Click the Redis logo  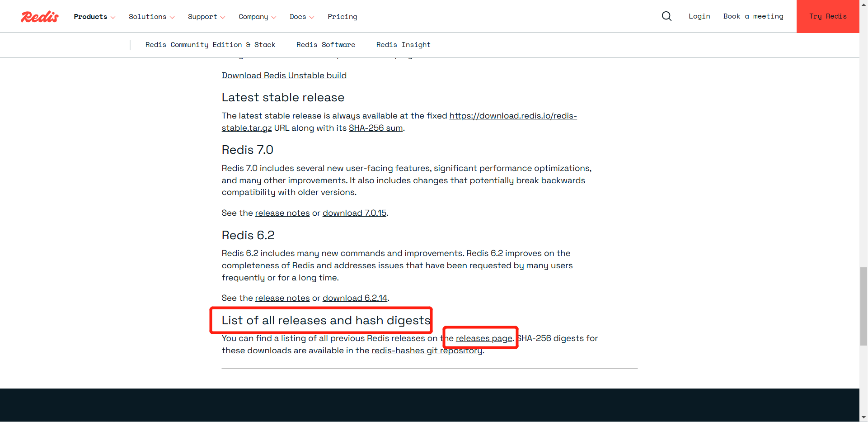pyautogui.click(x=40, y=17)
